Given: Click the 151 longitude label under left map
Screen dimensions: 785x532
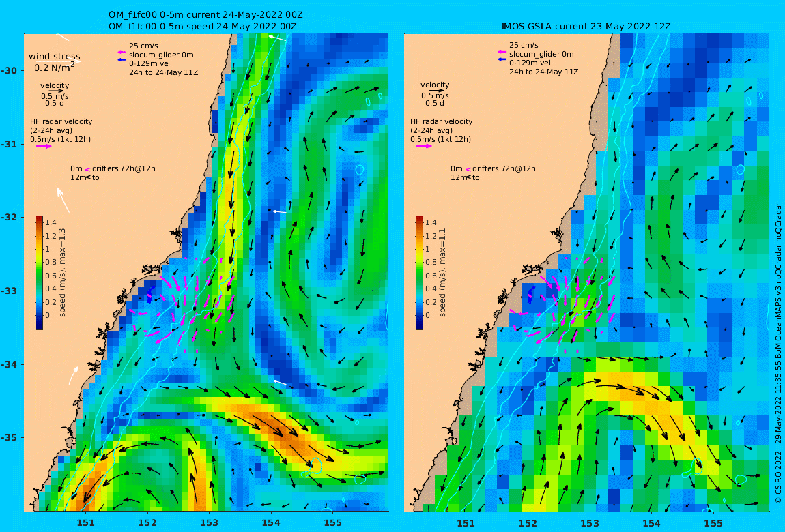Looking at the screenshot, I should [x=85, y=523].
